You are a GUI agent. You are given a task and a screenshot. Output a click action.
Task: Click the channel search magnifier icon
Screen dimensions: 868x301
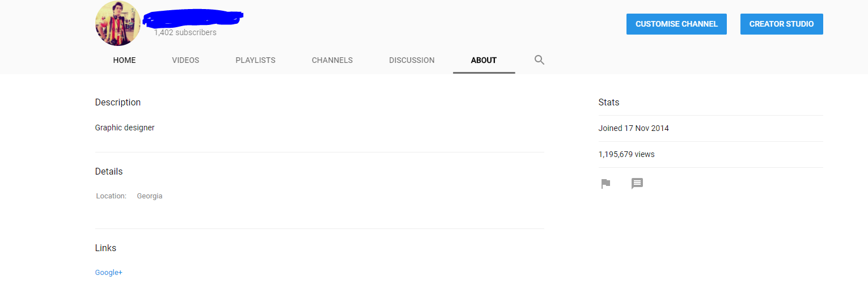tap(539, 60)
